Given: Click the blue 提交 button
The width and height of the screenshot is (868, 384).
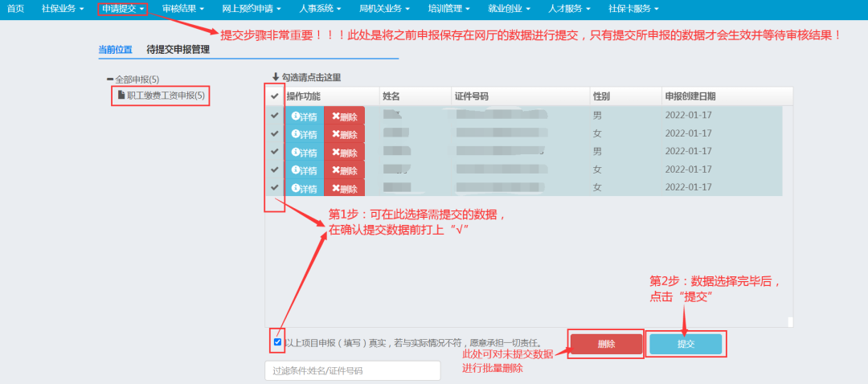Looking at the screenshot, I should point(686,344).
